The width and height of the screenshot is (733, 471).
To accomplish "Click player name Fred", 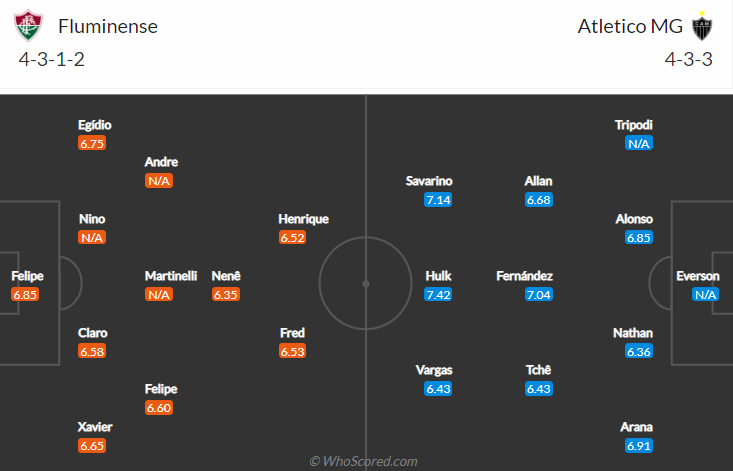I will click(x=292, y=333).
